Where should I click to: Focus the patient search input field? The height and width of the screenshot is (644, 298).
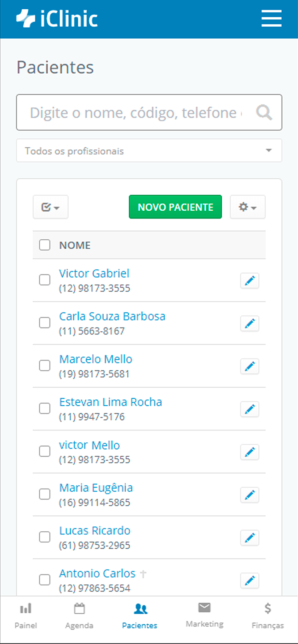[135, 113]
